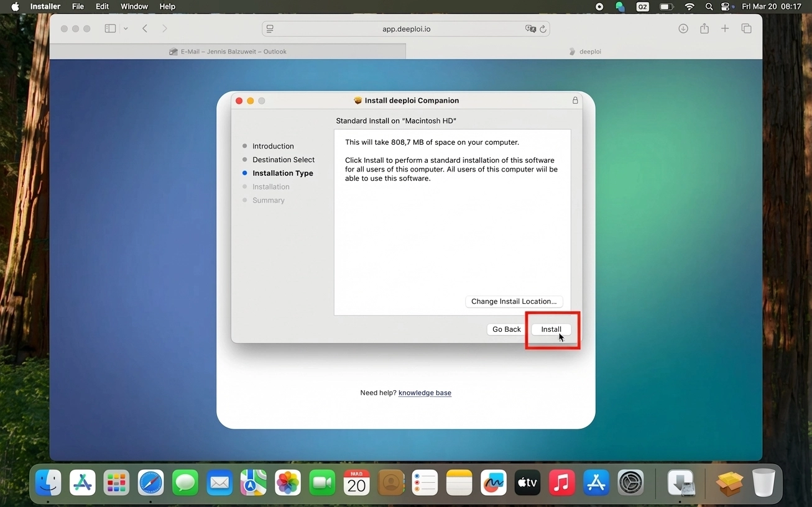The height and width of the screenshot is (507, 812).
Task: Show the Safari tab overview
Action: click(x=747, y=29)
